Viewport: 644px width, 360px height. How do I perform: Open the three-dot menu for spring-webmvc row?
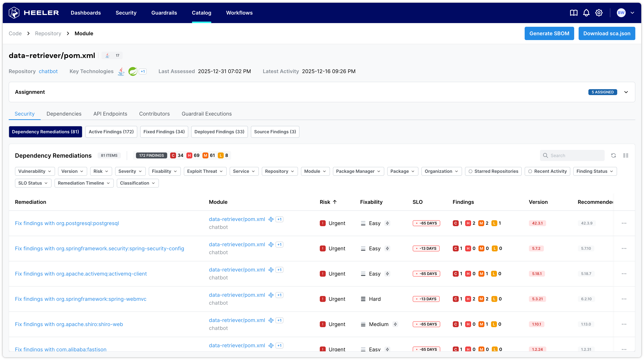click(624, 299)
